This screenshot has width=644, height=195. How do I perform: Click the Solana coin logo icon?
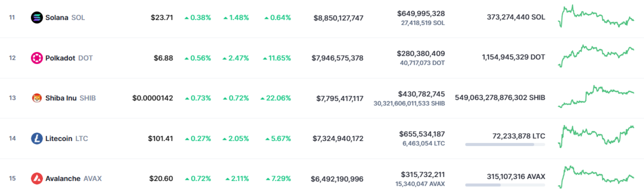point(37,18)
